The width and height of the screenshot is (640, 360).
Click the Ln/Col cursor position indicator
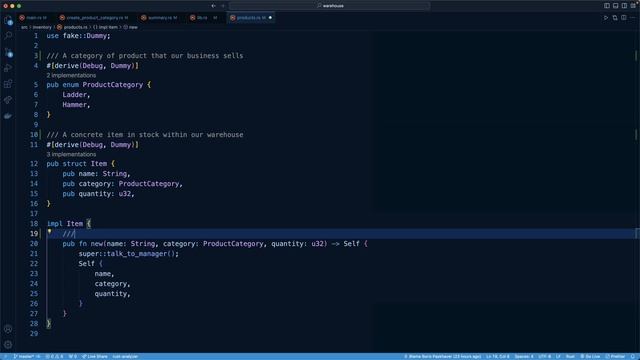[498, 356]
